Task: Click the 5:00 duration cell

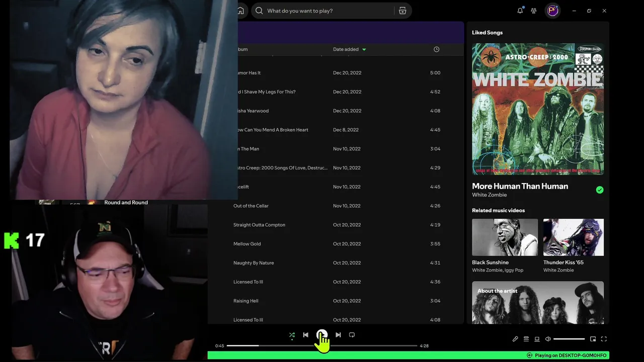Action: tap(435, 73)
